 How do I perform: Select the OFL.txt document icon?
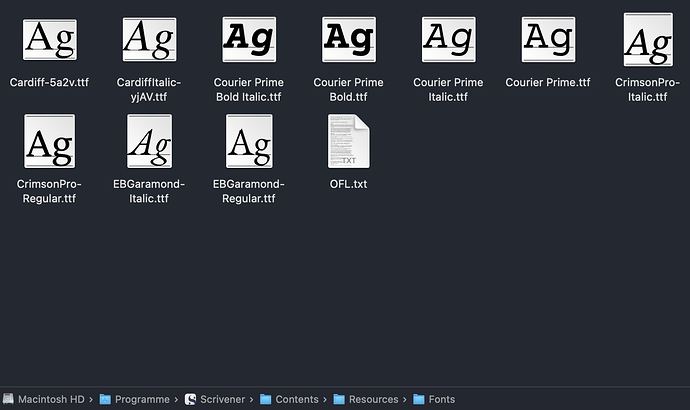pyautogui.click(x=349, y=141)
